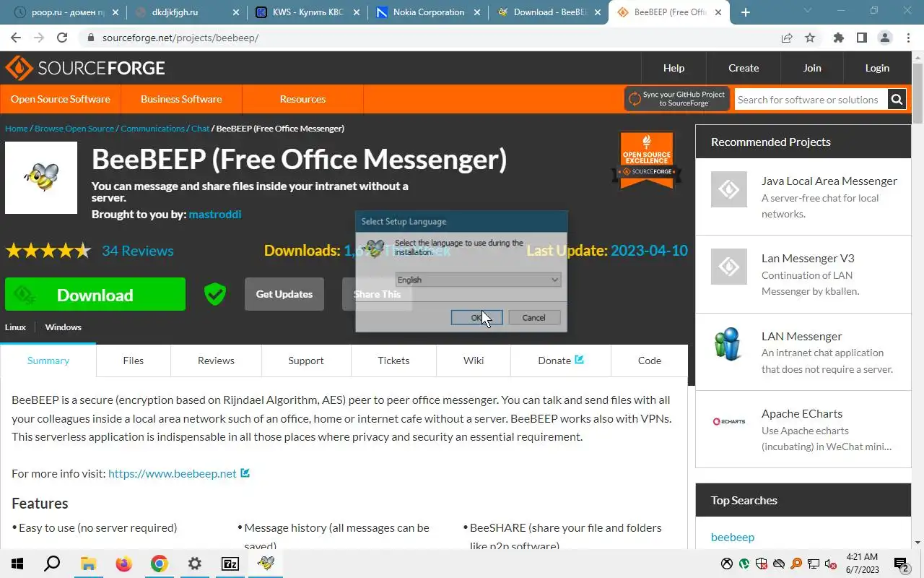The height and width of the screenshot is (578, 924).
Task: Open Lan Messenger V3 project icon
Action: tap(728, 267)
